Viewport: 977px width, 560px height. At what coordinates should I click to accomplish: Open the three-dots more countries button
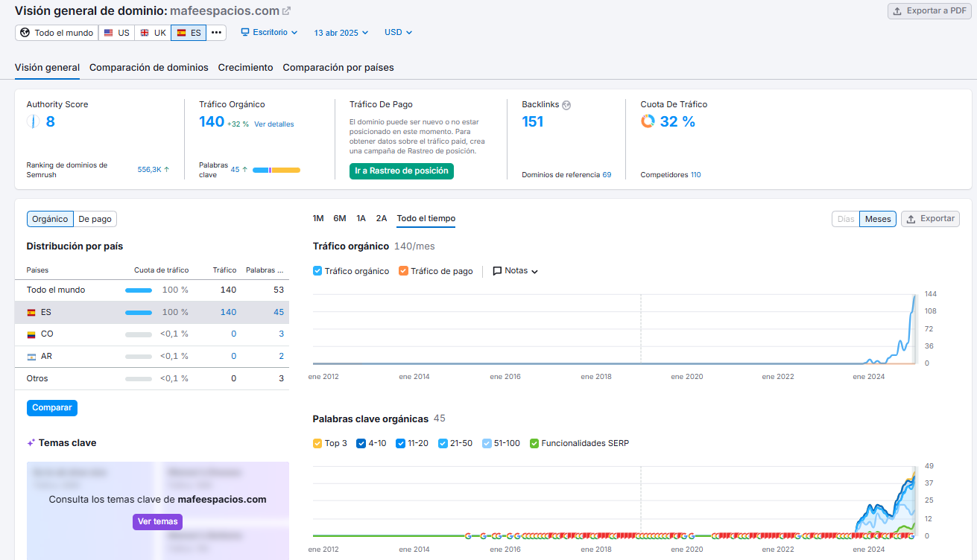[216, 33]
